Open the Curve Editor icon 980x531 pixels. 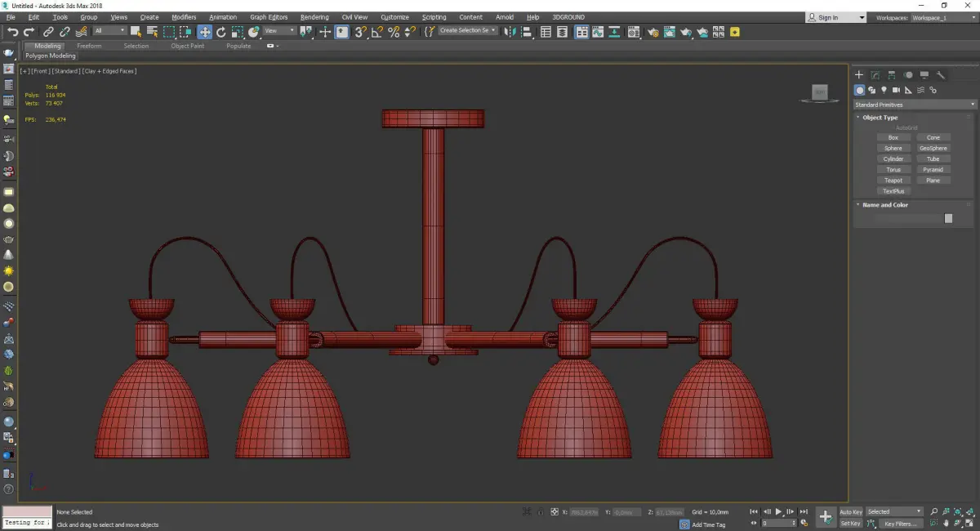(x=599, y=32)
